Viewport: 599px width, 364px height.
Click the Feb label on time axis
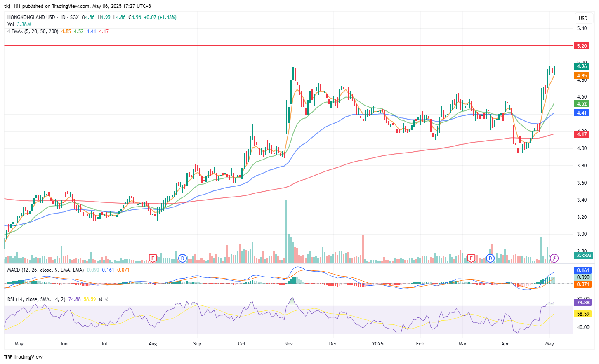click(420, 344)
